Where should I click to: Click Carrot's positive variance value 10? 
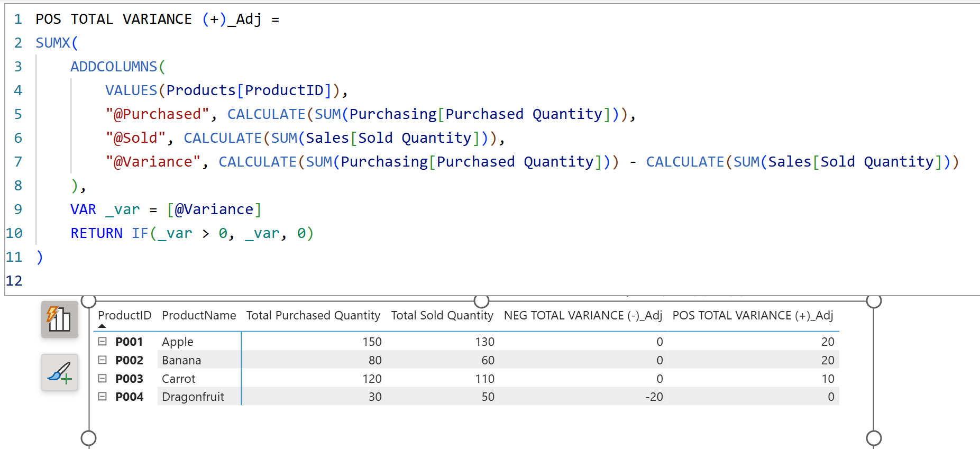click(828, 379)
